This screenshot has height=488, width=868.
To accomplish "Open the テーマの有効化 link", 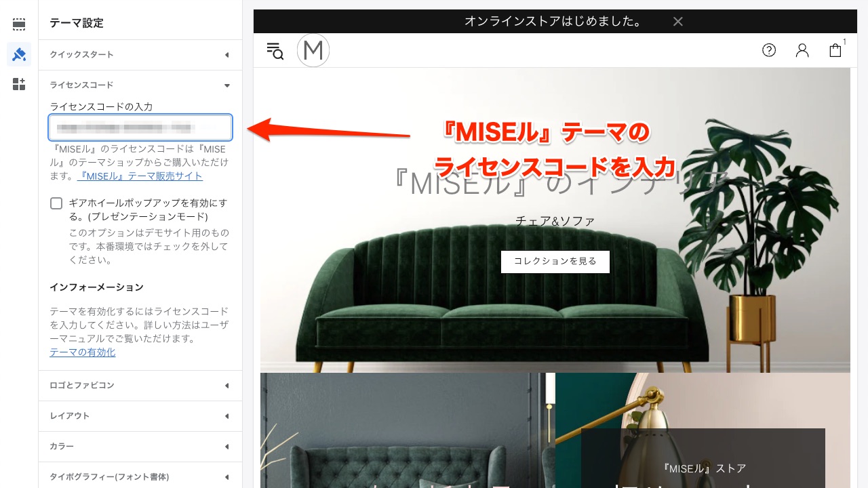I will pyautogui.click(x=83, y=352).
